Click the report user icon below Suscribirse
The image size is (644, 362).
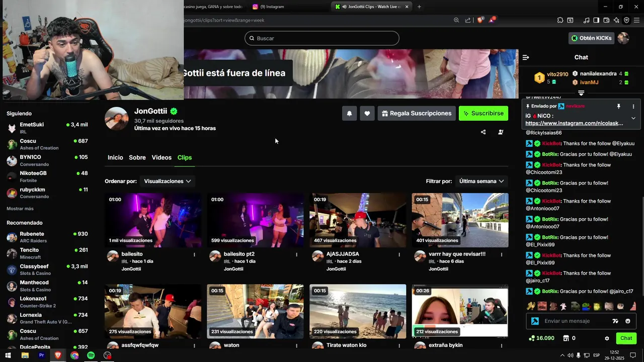501,132
